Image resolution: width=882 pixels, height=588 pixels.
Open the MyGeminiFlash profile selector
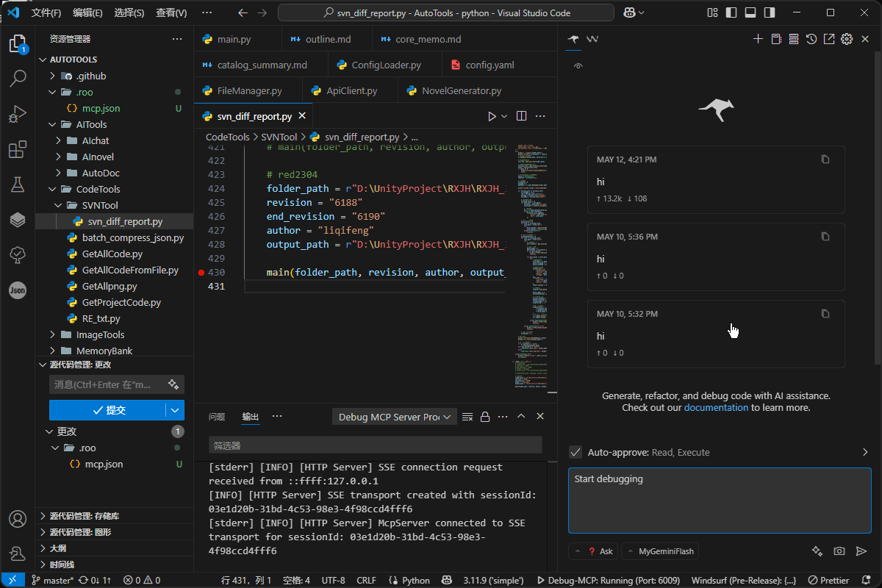[660, 551]
